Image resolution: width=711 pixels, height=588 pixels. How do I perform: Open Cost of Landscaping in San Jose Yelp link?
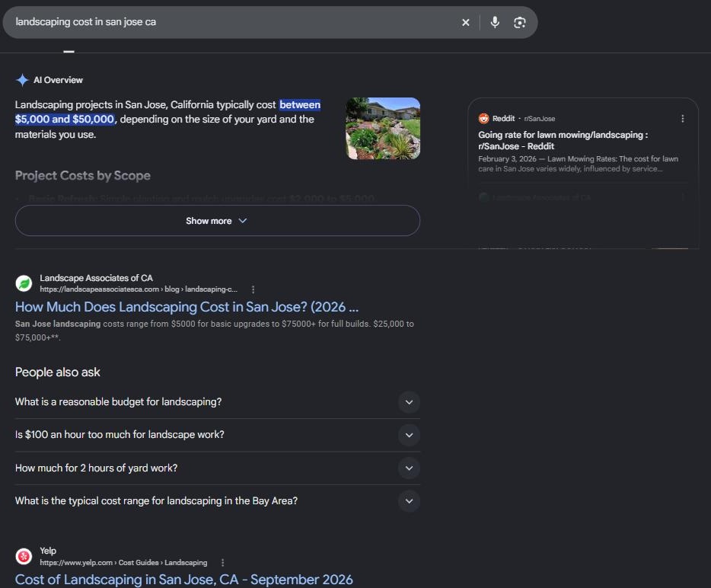click(183, 580)
